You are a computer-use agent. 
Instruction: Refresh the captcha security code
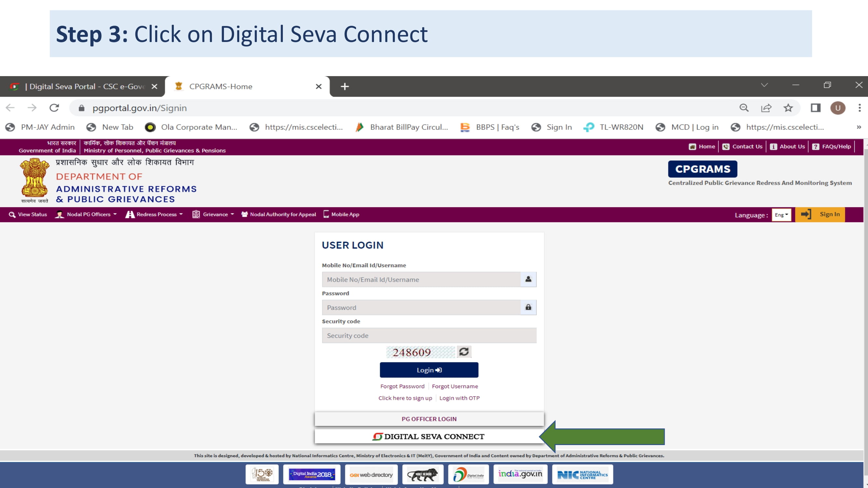point(464,352)
